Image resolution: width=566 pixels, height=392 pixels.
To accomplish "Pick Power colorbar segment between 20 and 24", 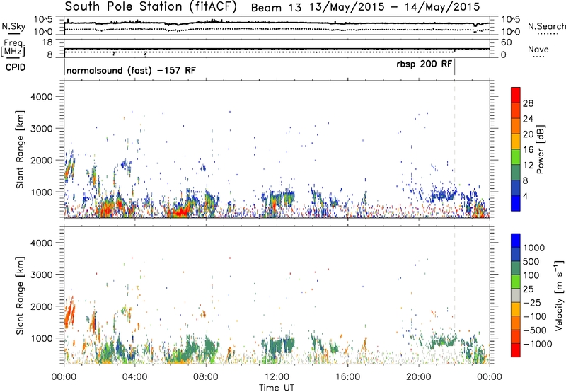I will pos(516,125).
